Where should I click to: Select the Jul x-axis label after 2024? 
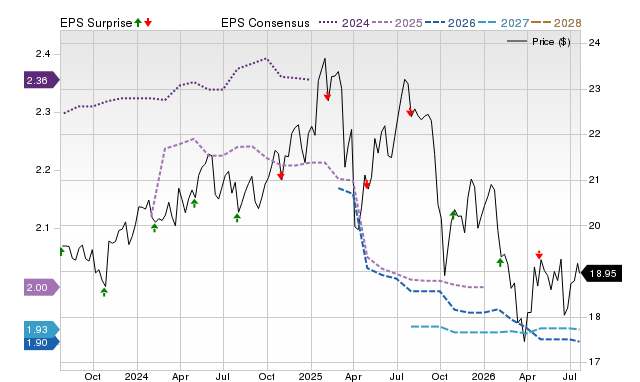(x=222, y=376)
